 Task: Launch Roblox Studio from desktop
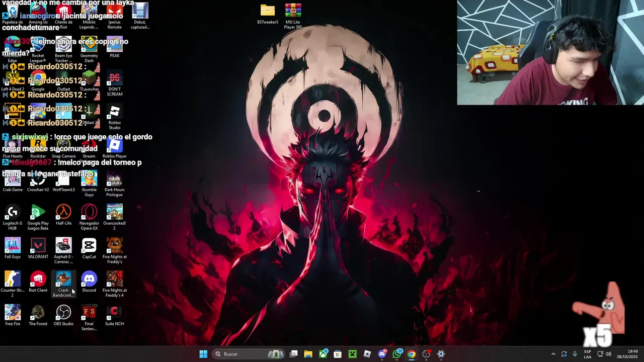(114, 117)
